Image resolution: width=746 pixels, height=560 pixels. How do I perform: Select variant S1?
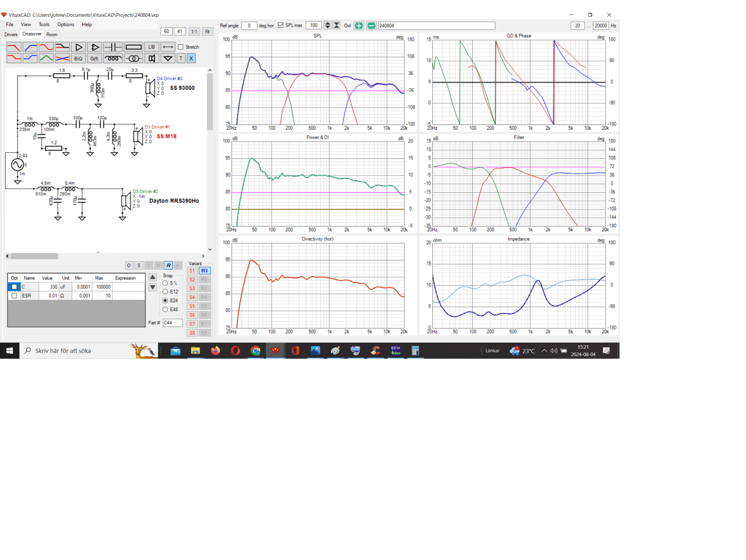click(192, 271)
